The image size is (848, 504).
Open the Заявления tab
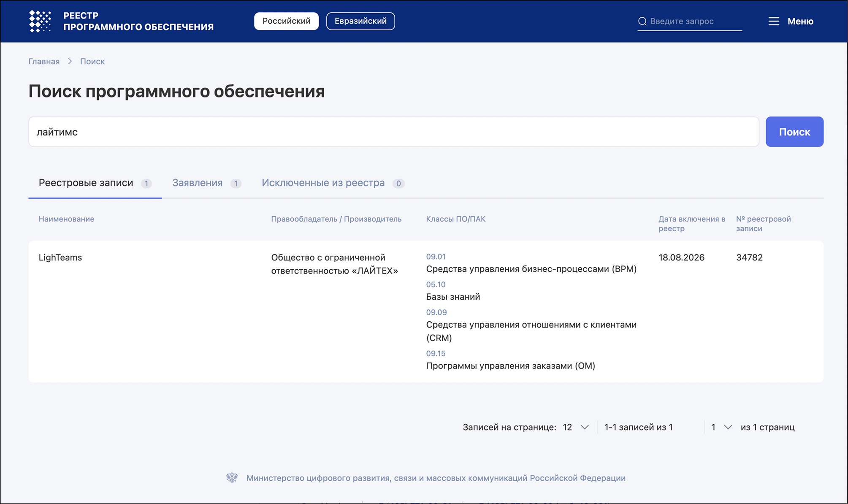(207, 183)
